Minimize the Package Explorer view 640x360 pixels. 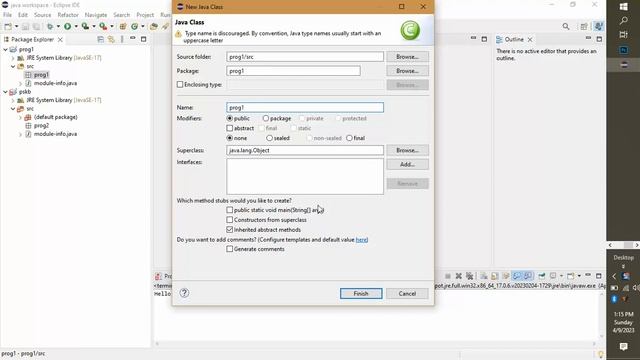click(133, 38)
